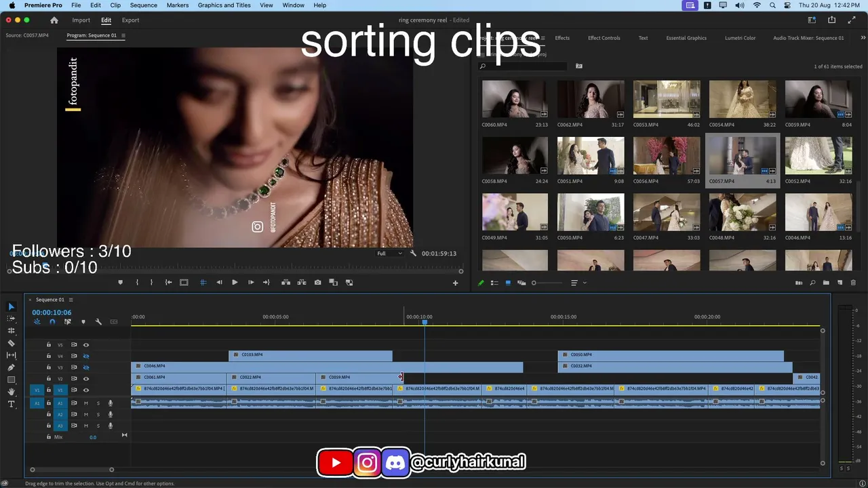Open the Quick Export share icon
This screenshot has width=868, height=488.
pyautogui.click(x=831, y=20)
